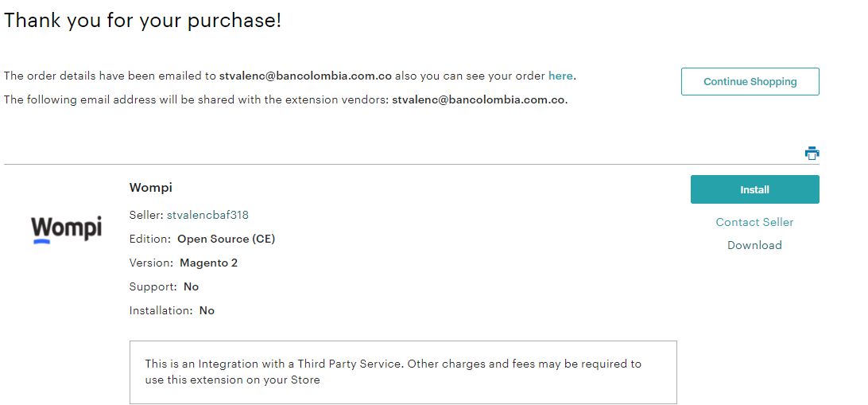Click the 'Magento 2' version value
Screen dimensions: 868x405
click(208, 263)
